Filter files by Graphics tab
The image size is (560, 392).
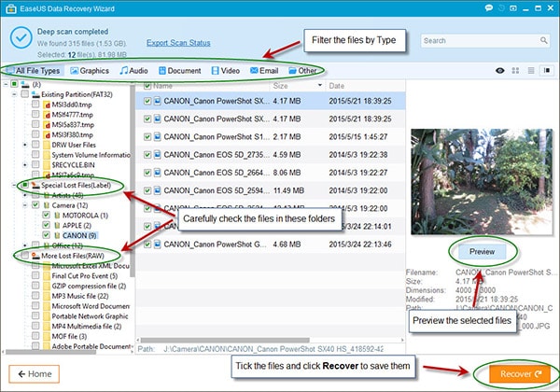[90, 71]
